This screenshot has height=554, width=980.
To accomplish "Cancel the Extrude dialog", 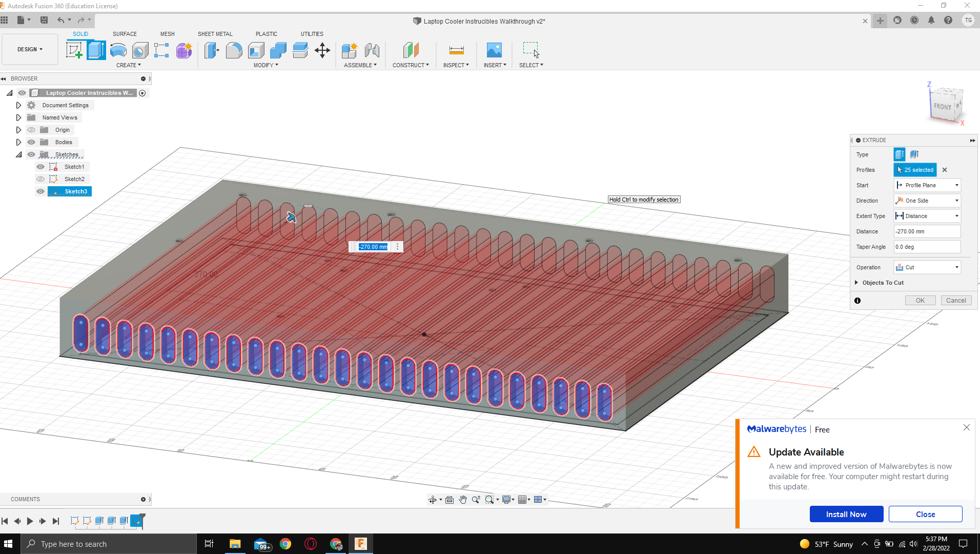I will [956, 301].
